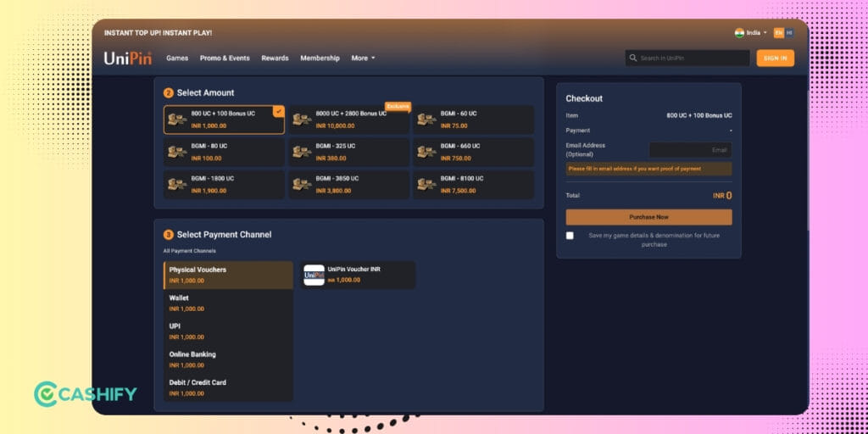Click the India flag icon
868x434 pixels.
tap(739, 33)
